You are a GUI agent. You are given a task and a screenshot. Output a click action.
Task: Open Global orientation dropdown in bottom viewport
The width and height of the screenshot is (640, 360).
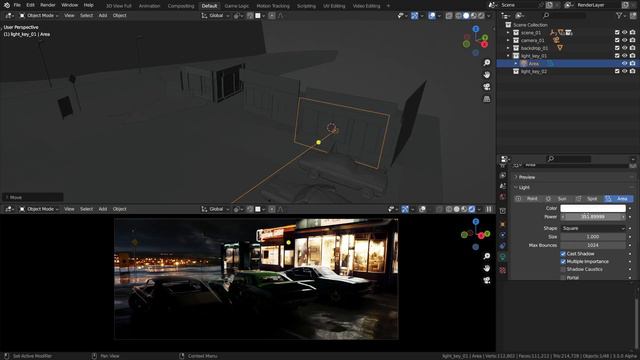pos(215,209)
